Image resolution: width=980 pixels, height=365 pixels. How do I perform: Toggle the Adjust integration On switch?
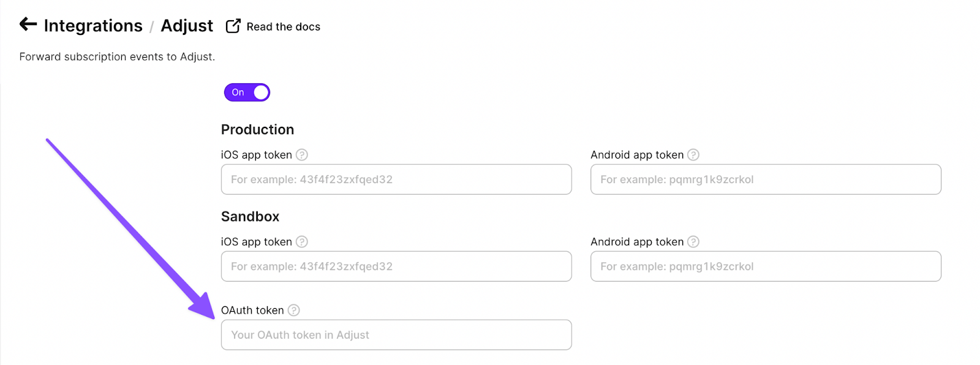(x=247, y=92)
